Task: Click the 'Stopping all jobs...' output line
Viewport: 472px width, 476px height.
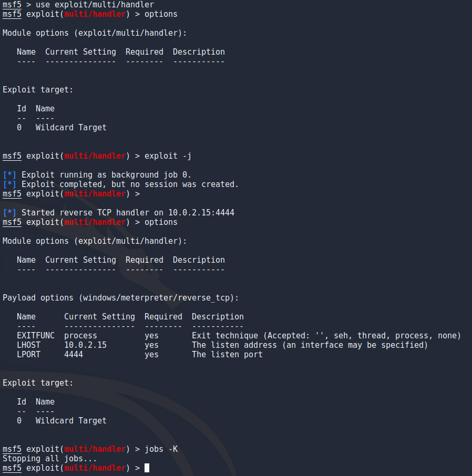Action: click(49, 458)
